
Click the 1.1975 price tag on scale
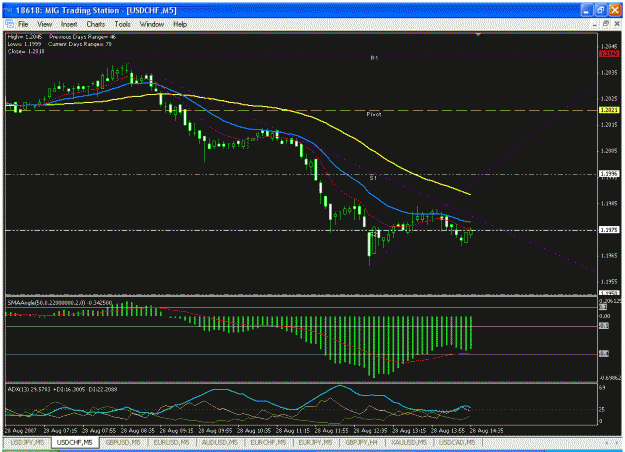click(x=609, y=230)
